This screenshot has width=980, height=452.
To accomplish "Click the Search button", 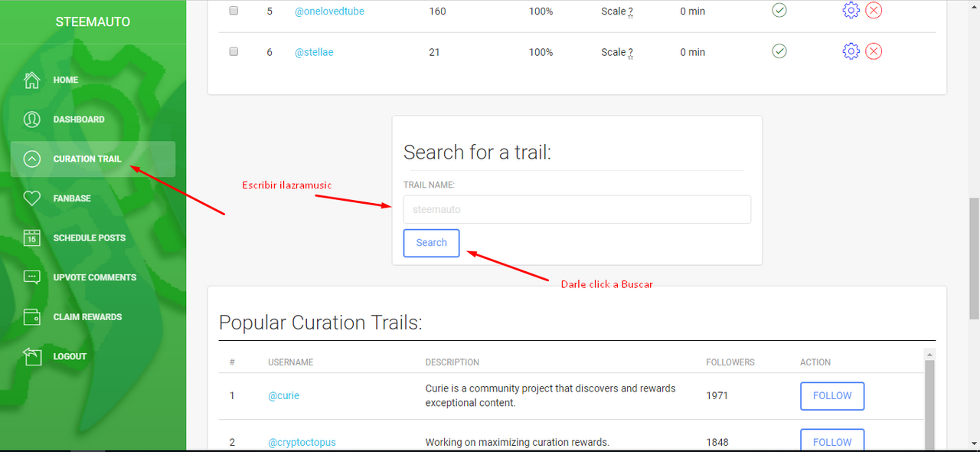I will tap(432, 243).
